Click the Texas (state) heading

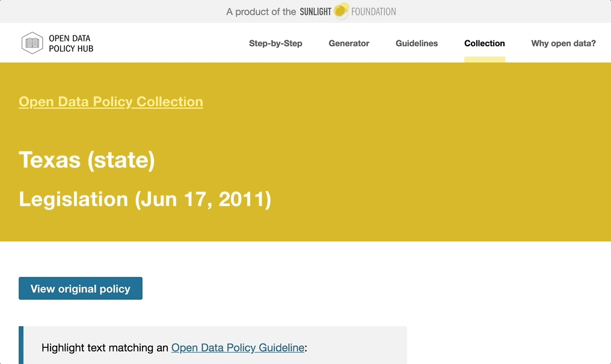pos(87,160)
